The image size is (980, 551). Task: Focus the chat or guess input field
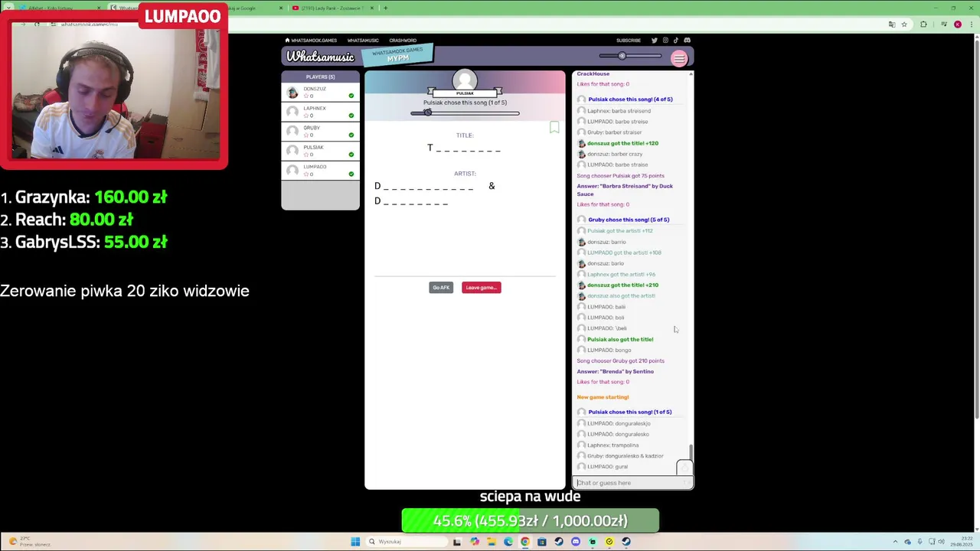[x=632, y=483]
